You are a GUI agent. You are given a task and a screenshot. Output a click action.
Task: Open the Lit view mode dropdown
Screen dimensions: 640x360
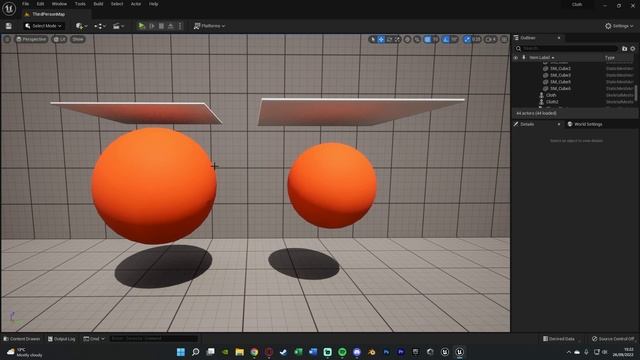point(60,39)
